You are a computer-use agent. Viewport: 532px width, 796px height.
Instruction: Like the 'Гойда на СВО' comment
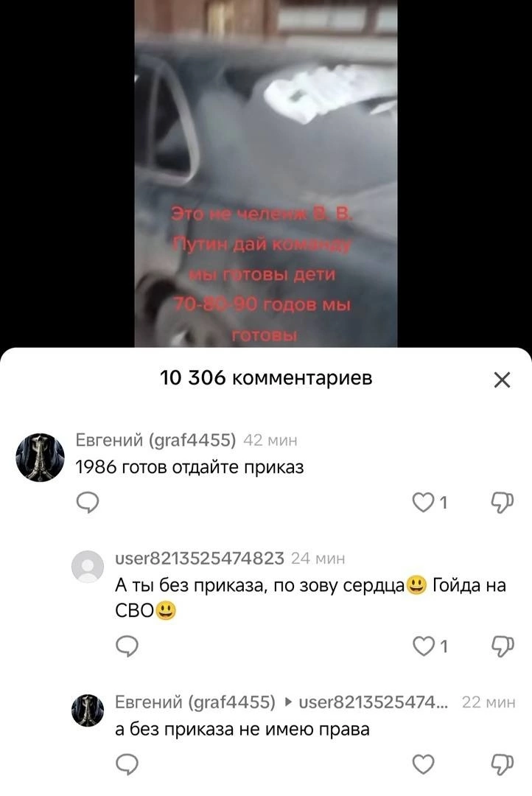point(423,646)
